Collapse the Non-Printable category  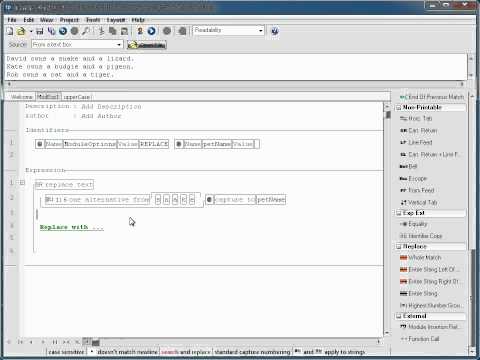398,108
